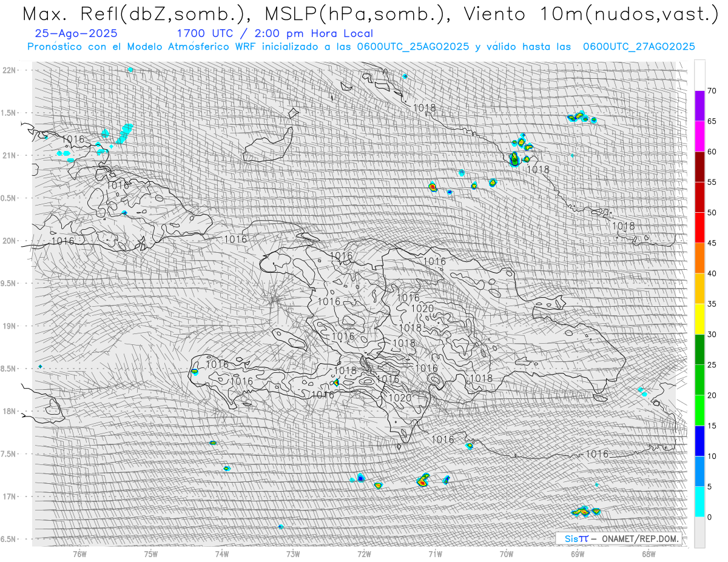Click the light blue 5–10 dBZ legend segment
Viewport: 728px width, 562px height.
[699, 471]
